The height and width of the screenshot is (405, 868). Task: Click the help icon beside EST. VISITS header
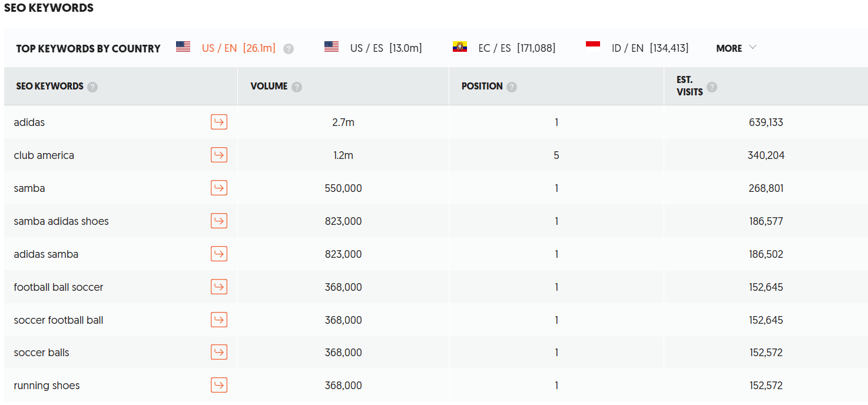[712, 86]
